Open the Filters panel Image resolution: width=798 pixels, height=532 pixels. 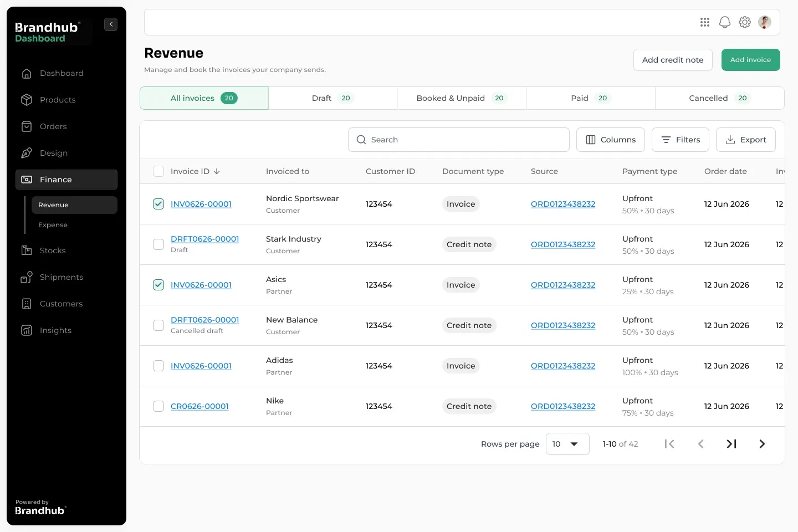(681, 140)
